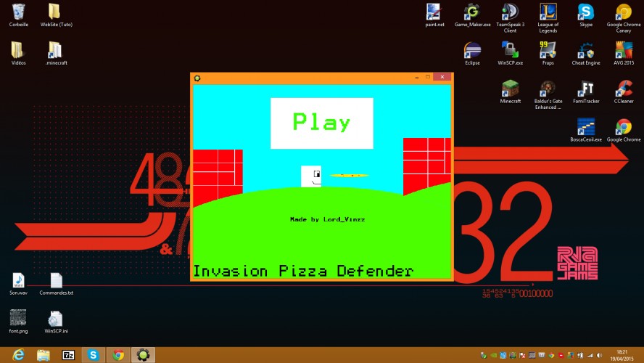Launch the Game_Maker.exe desktop icon
The image size is (644, 363).
pos(472,15)
